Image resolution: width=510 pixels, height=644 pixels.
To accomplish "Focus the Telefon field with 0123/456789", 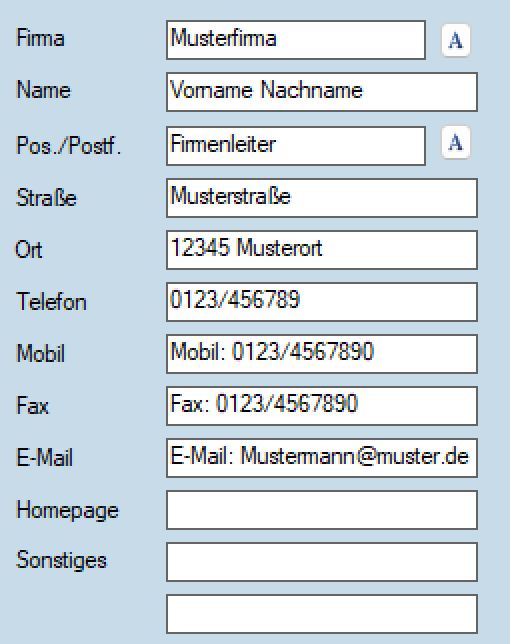I will [x=322, y=302].
